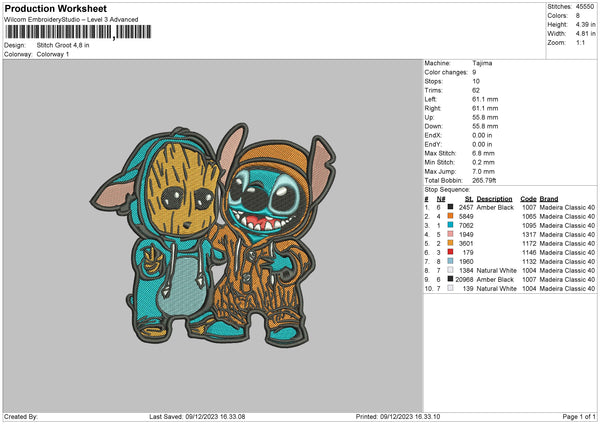The height and width of the screenshot is (424, 600).
Task: Click the Max Stitch value '6.8 mm'
Action: (483, 153)
